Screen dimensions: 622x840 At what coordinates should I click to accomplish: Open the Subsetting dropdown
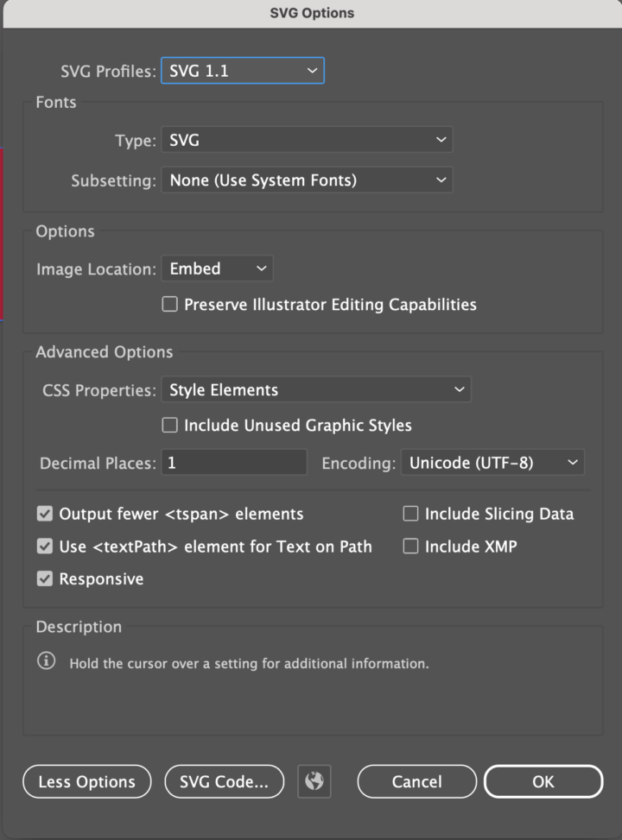[x=307, y=180]
